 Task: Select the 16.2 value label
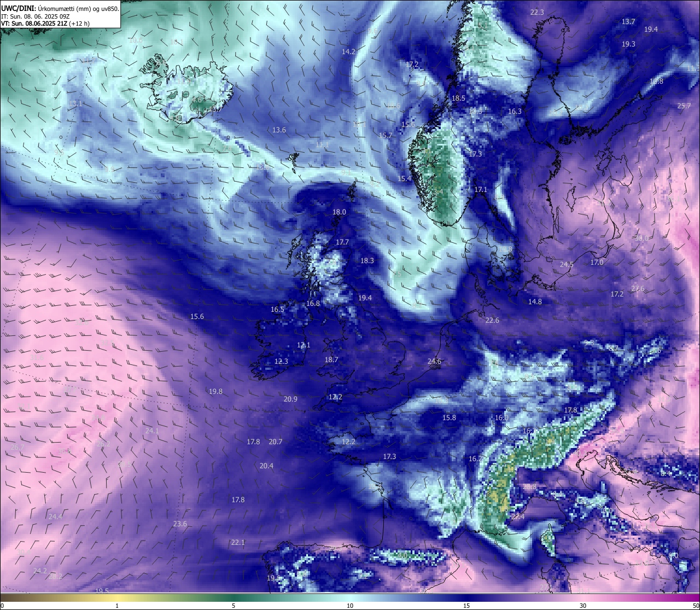coord(475,459)
